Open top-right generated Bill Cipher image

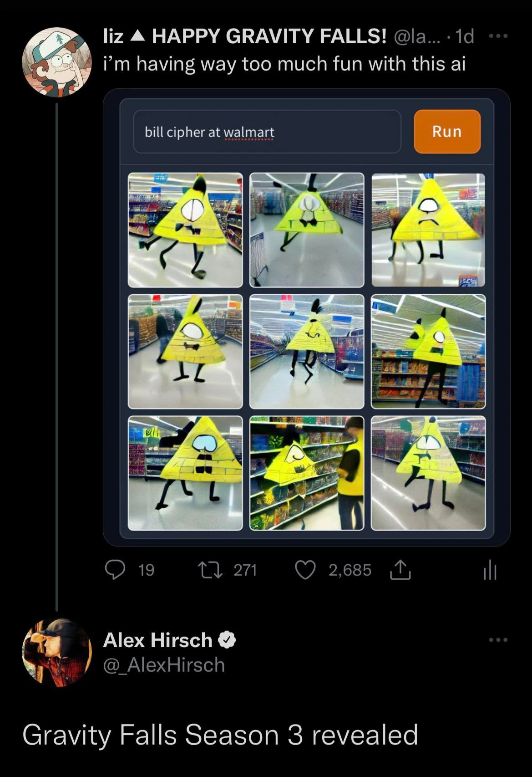428,230
